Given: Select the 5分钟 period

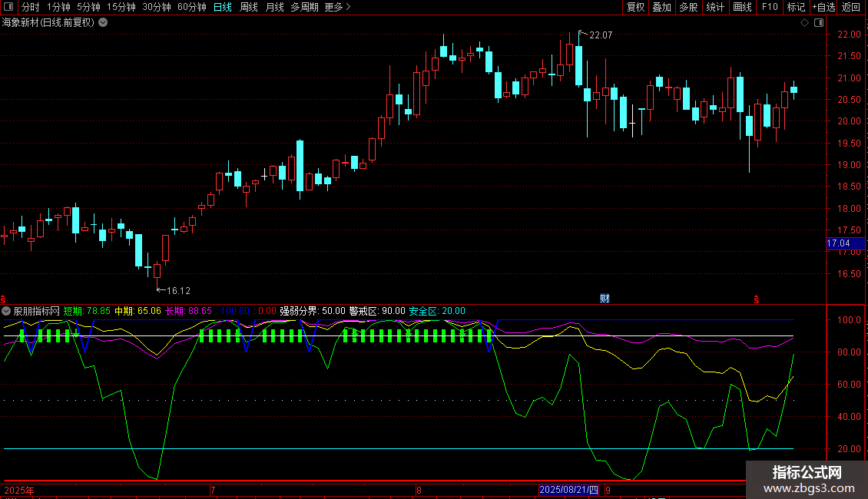Looking at the screenshot, I should point(88,7).
